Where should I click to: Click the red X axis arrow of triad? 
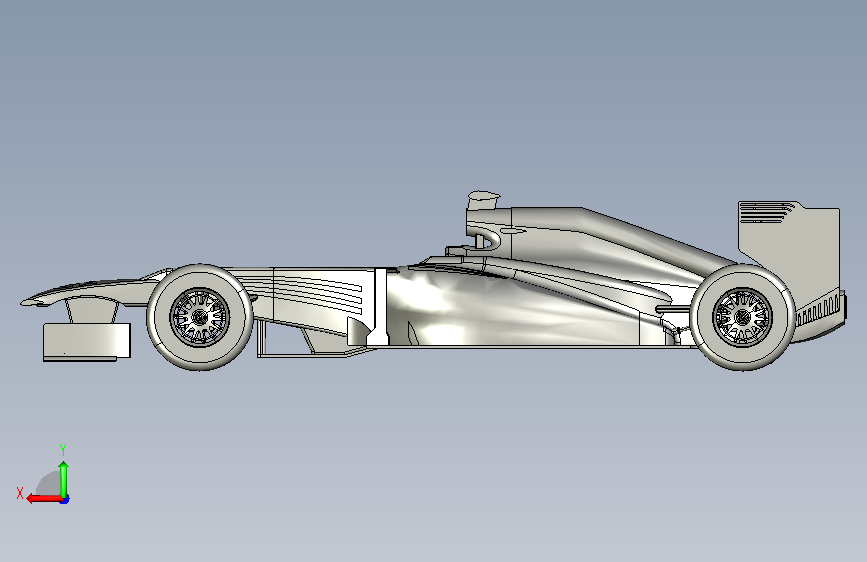coord(44,499)
